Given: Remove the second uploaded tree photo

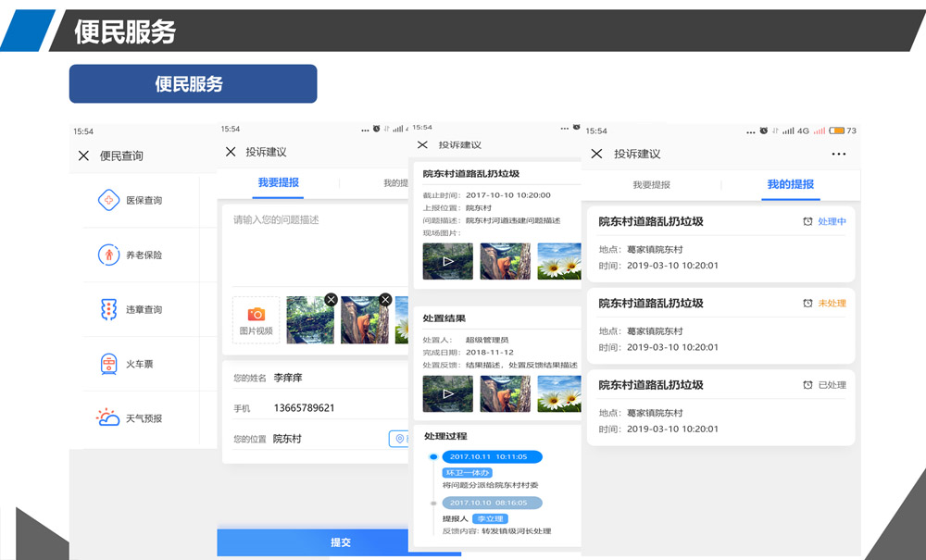Looking at the screenshot, I should 385,300.
